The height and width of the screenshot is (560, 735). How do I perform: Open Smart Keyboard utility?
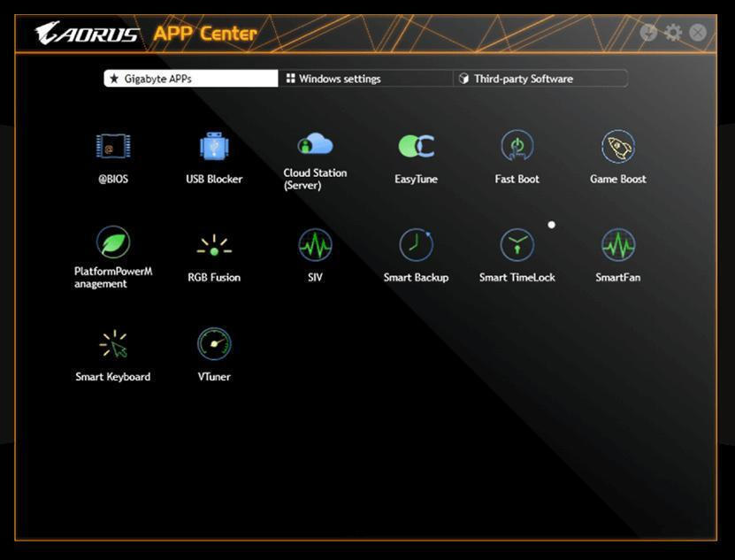pyautogui.click(x=113, y=344)
